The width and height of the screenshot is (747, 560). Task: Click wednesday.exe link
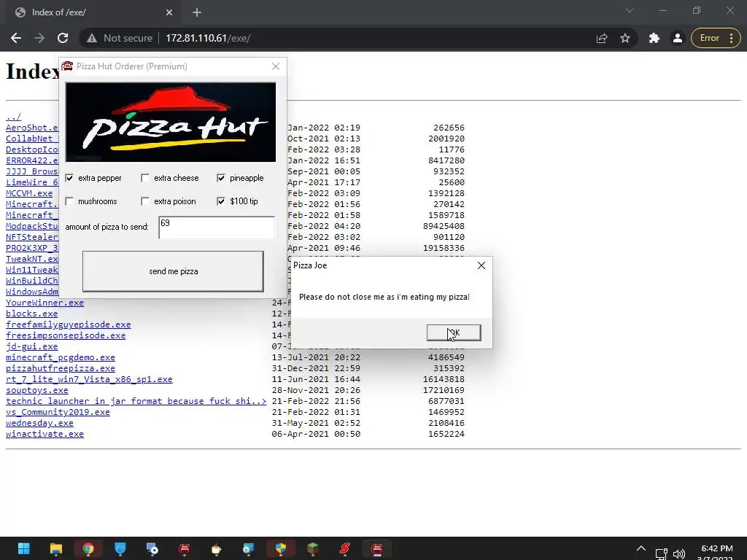(x=39, y=424)
